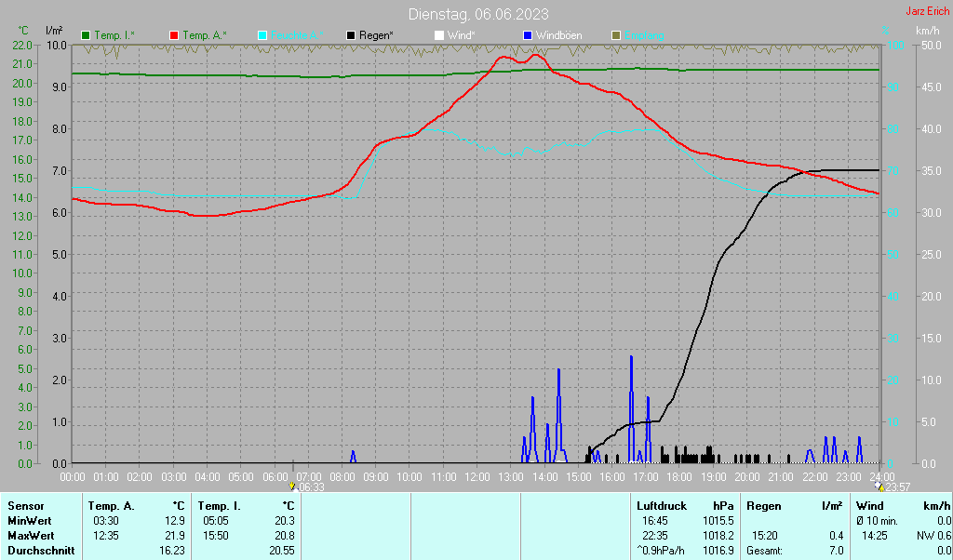The width and height of the screenshot is (953, 560).
Task: Click the chart title Dienstag, 06.06.2023
Action: coord(477,14)
